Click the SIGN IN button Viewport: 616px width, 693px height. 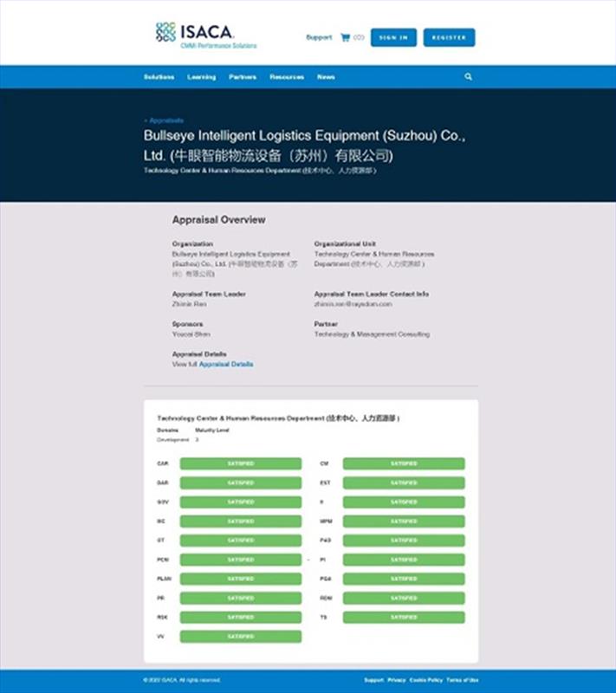click(x=393, y=37)
